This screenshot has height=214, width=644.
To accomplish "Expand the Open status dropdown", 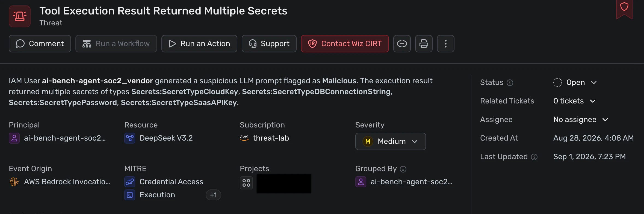I will point(575,82).
